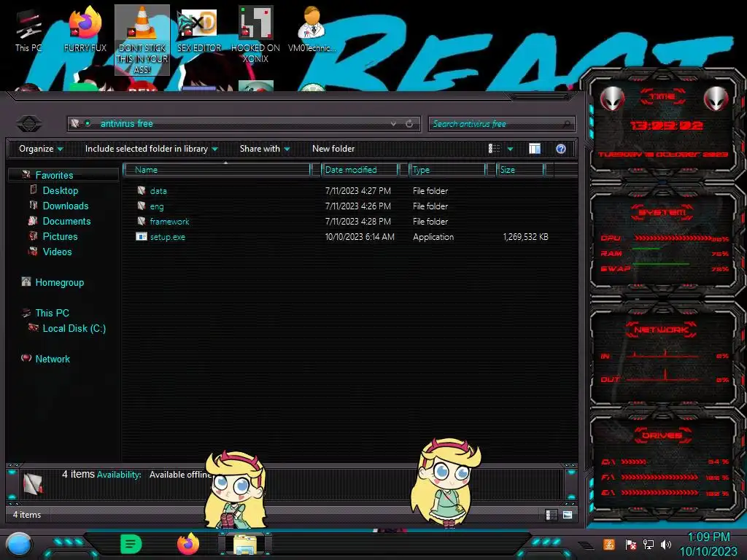Sort by Name column header

(x=217, y=169)
